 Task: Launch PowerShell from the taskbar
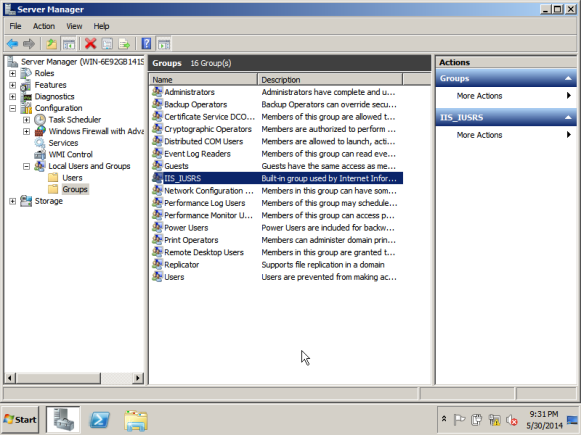click(100, 420)
